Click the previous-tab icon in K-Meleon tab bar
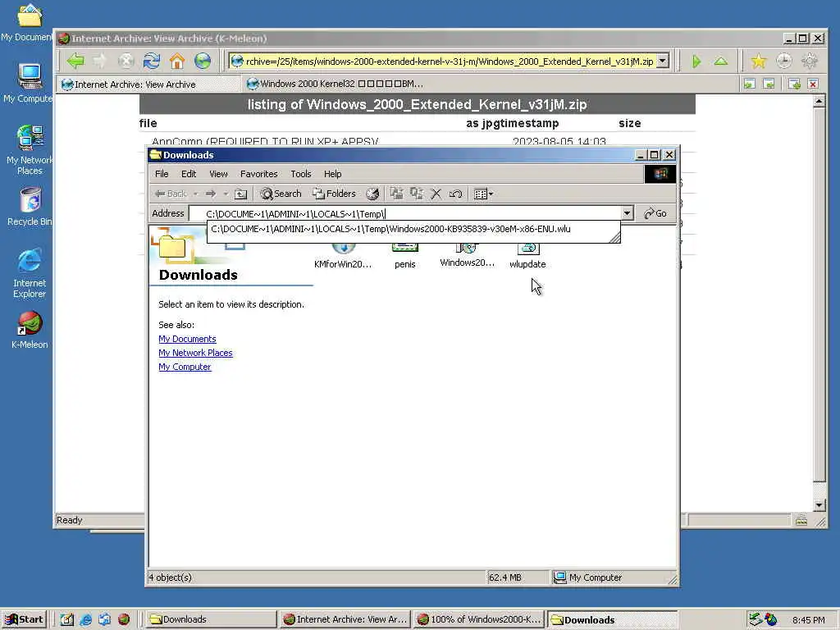The height and width of the screenshot is (630, 840). click(x=750, y=84)
